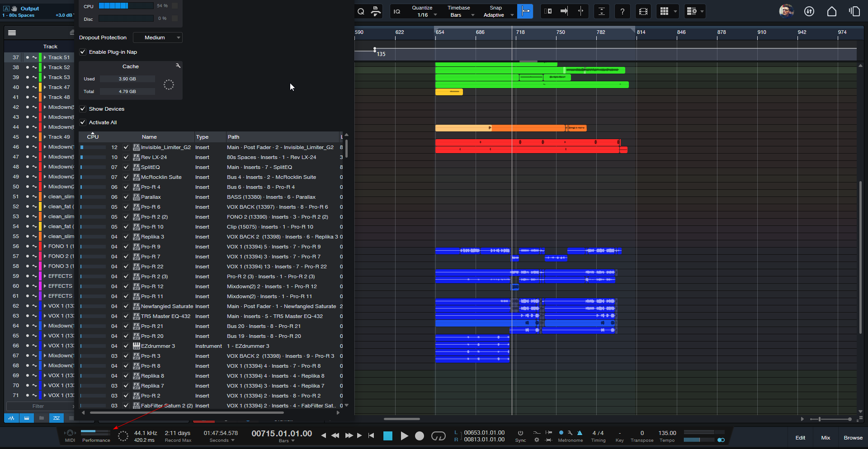Click the Start page home icon
868x449 pixels.
coord(831,11)
